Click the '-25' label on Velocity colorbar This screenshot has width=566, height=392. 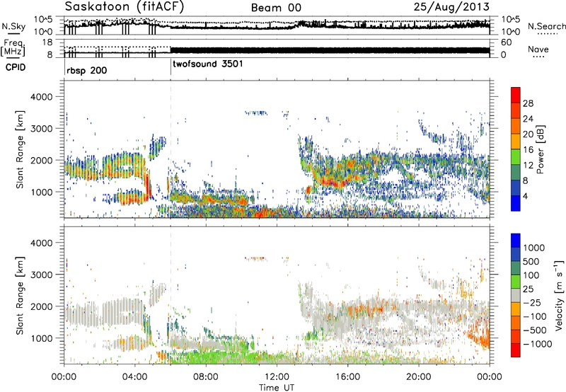coord(533,303)
